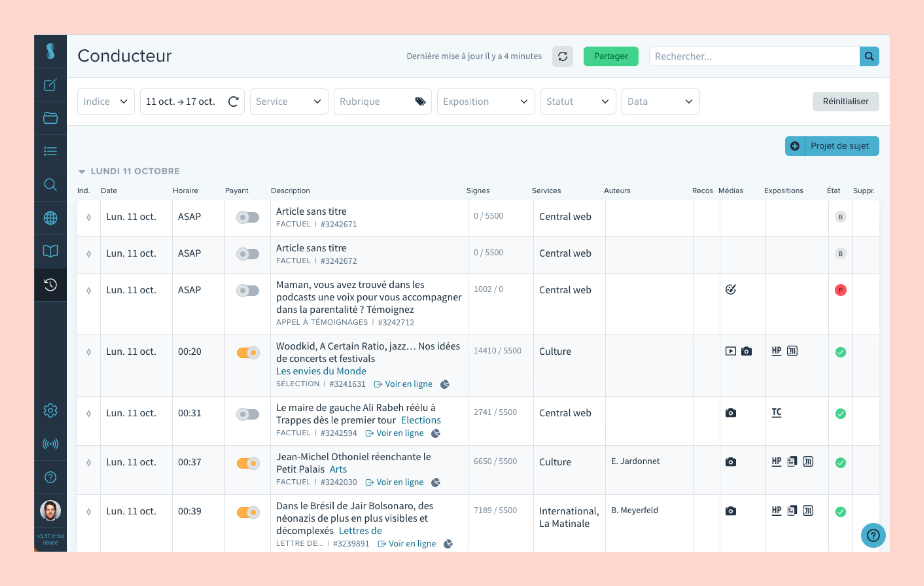
Task: Open the user avatar profile picture
Action: 50,510
